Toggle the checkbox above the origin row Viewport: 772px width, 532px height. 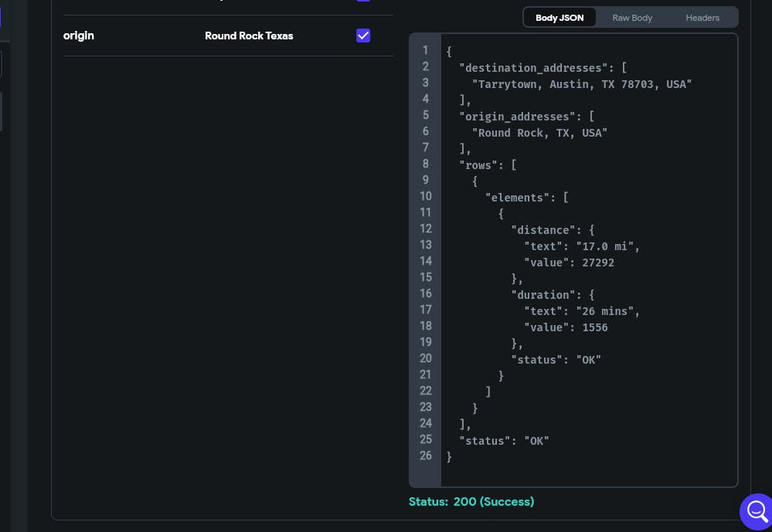[x=363, y=1]
